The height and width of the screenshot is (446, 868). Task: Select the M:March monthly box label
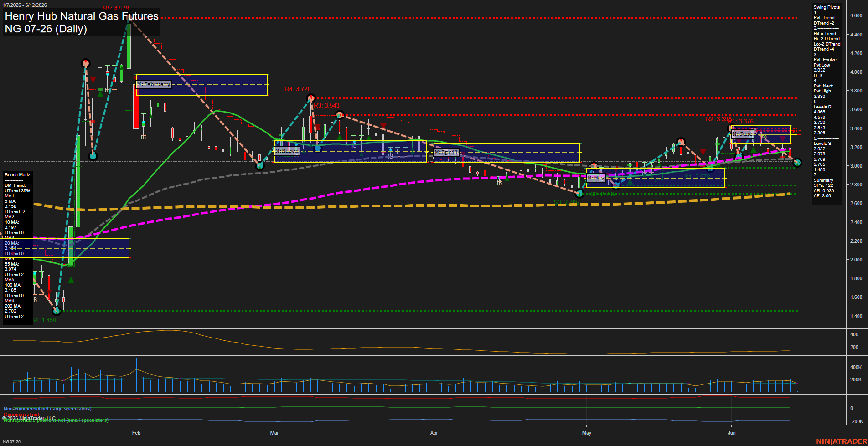pos(287,151)
